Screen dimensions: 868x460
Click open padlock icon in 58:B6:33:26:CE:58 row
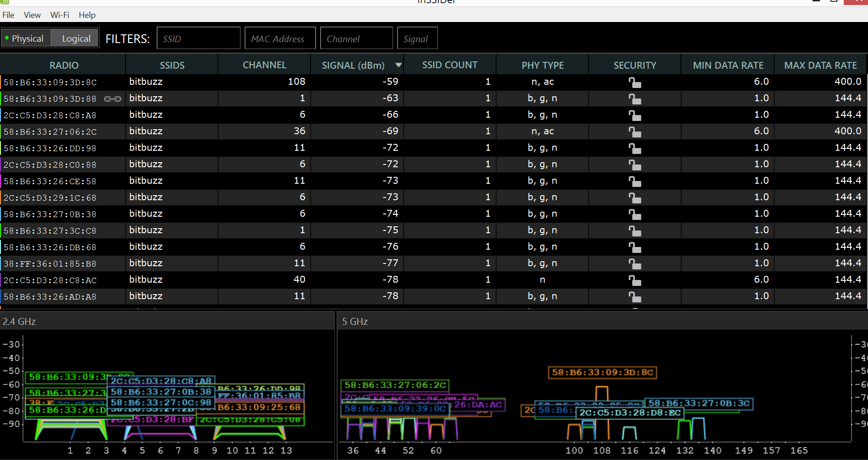click(x=634, y=181)
